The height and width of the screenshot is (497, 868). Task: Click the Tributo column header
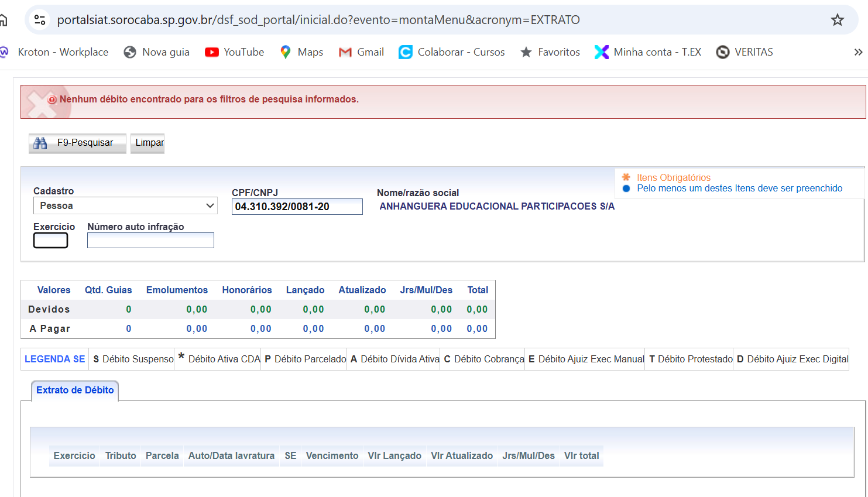pos(121,455)
